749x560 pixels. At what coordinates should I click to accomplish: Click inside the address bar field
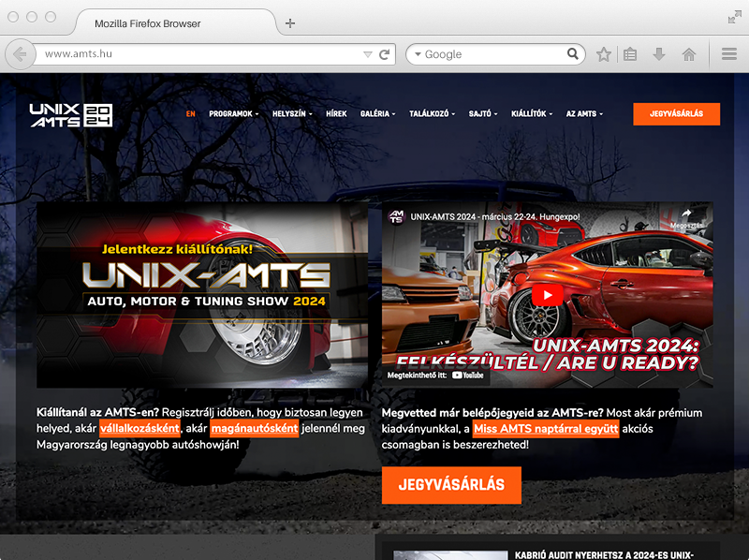(197, 54)
